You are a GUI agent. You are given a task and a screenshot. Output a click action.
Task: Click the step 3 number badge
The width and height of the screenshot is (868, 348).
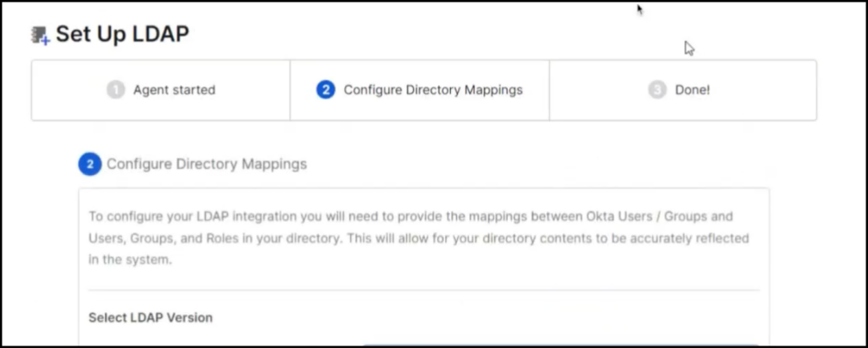point(657,90)
